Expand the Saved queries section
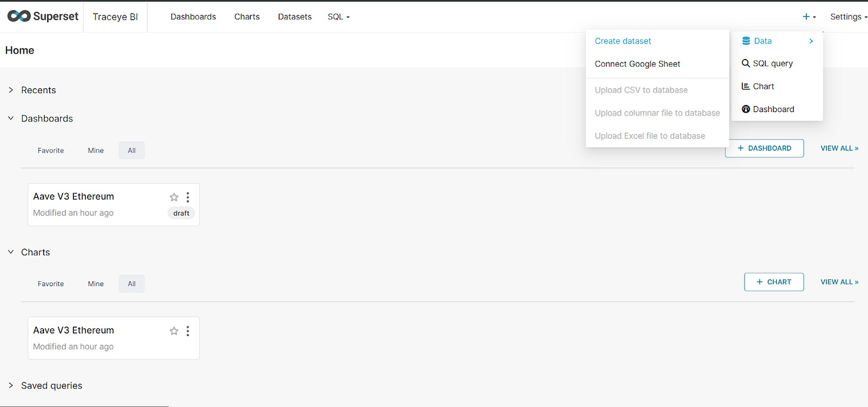 [x=11, y=386]
